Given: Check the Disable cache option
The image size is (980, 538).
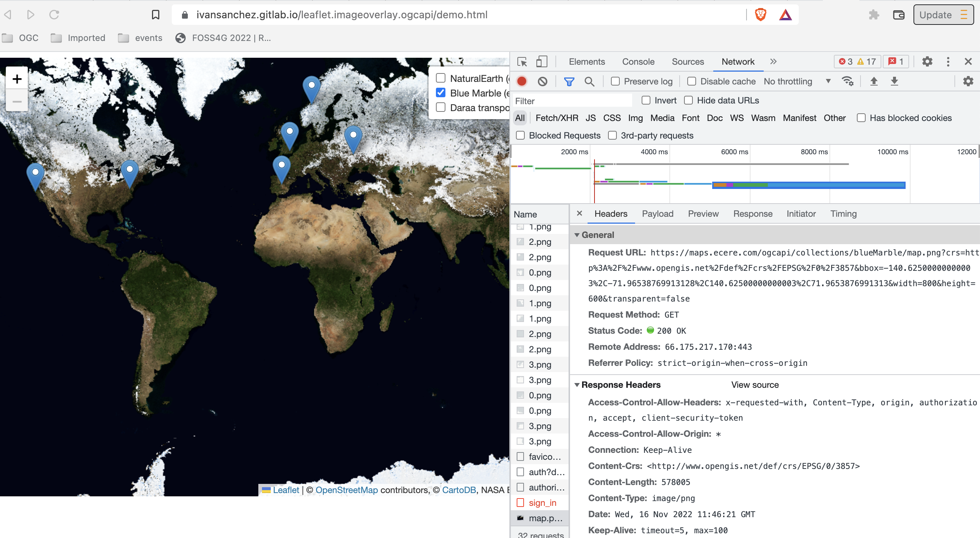Looking at the screenshot, I should 691,82.
